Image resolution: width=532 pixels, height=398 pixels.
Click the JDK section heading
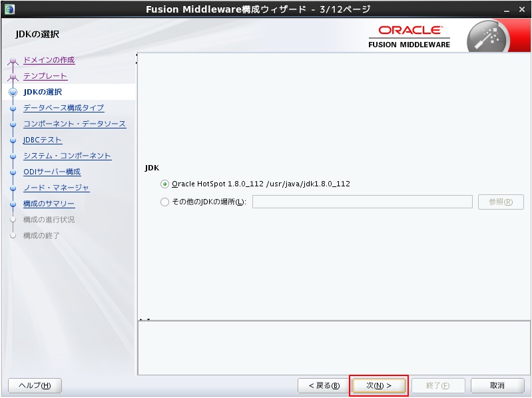tap(152, 168)
